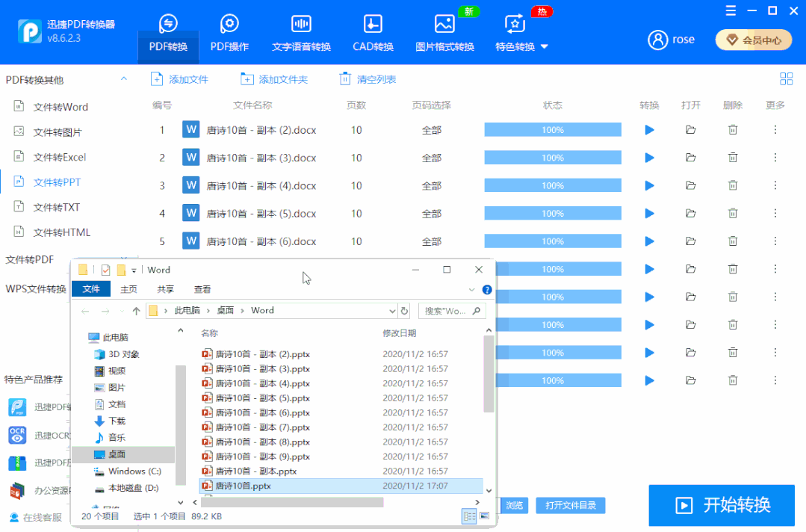Open the hamburger main menu icon

pos(731,10)
